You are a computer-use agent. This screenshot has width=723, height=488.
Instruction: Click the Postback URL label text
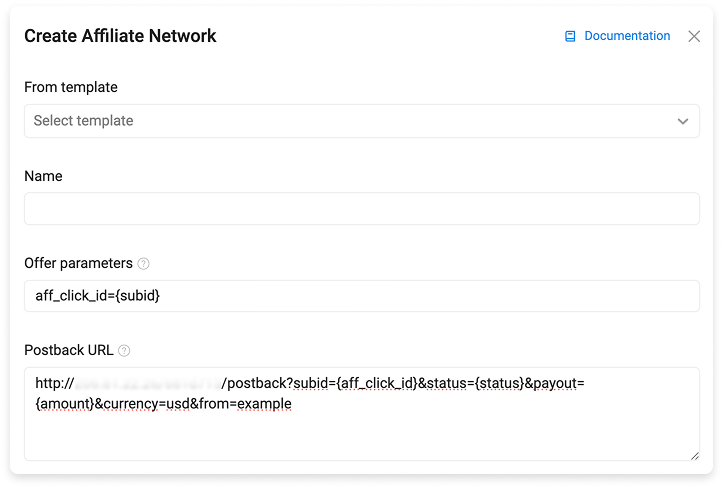pyautogui.click(x=69, y=351)
